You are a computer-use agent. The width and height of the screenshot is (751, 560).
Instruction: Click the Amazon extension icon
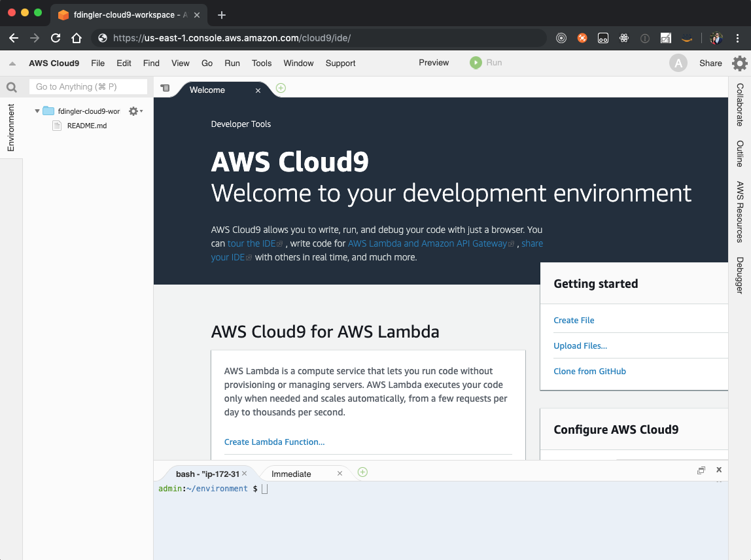pos(687,39)
